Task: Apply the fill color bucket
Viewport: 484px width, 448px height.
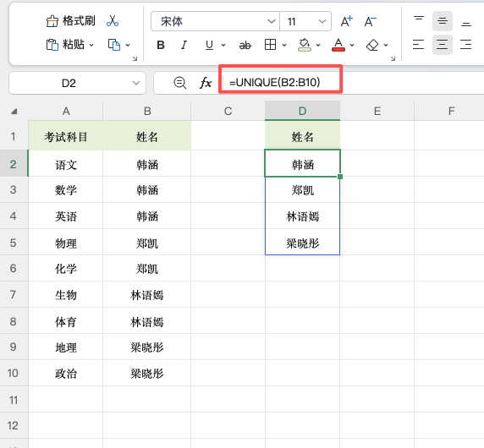Action: tap(305, 45)
